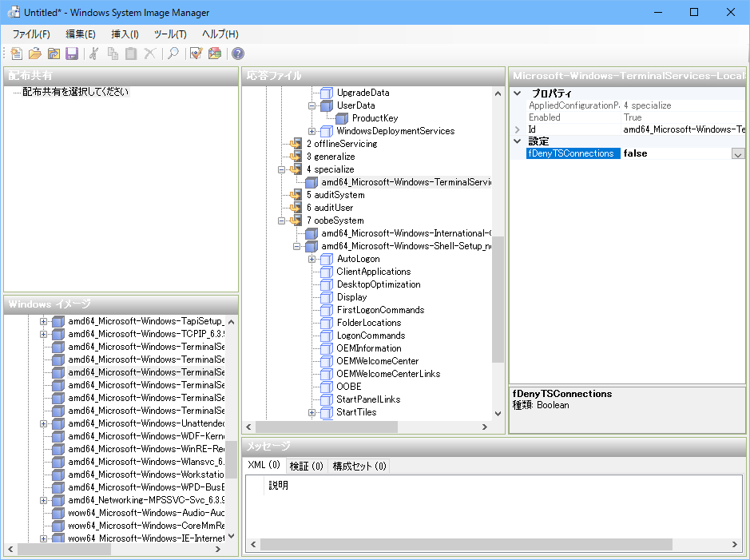
Task: Select the 6 auditUser pass icon
Action: tap(296, 208)
